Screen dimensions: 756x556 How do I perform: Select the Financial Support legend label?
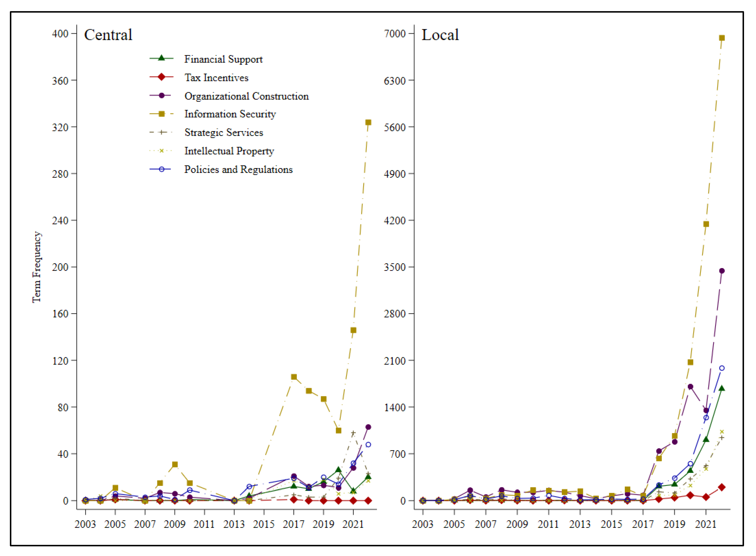[223, 59]
